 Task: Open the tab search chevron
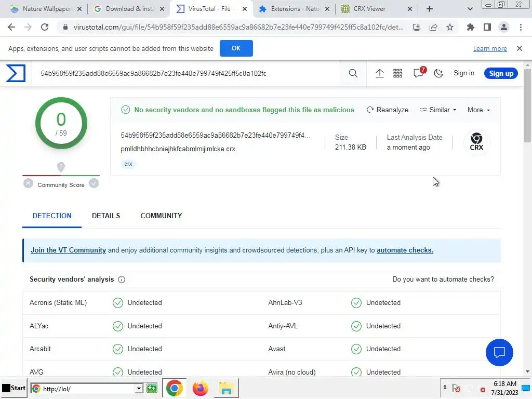click(x=470, y=9)
